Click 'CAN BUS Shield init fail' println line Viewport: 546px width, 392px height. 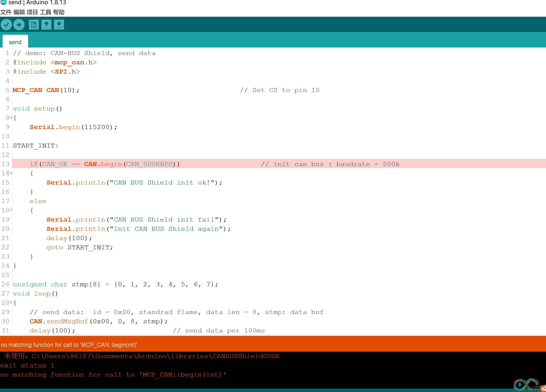(x=137, y=220)
